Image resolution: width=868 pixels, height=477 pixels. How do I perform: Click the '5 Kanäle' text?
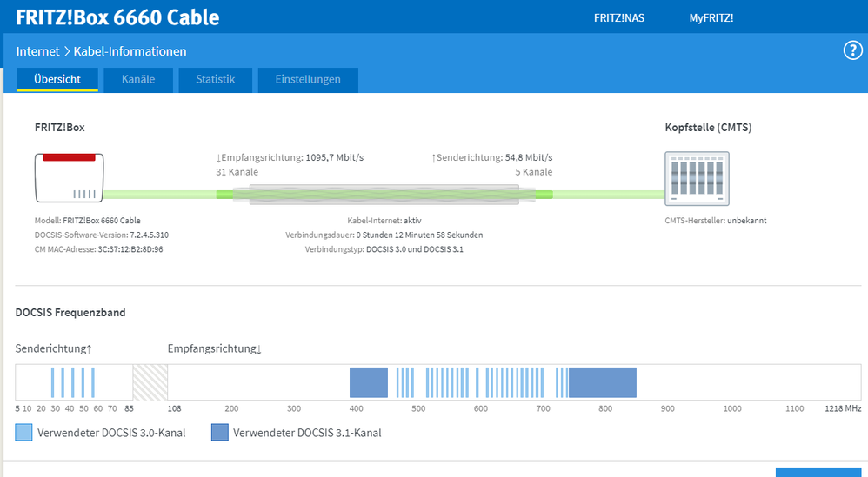point(534,172)
